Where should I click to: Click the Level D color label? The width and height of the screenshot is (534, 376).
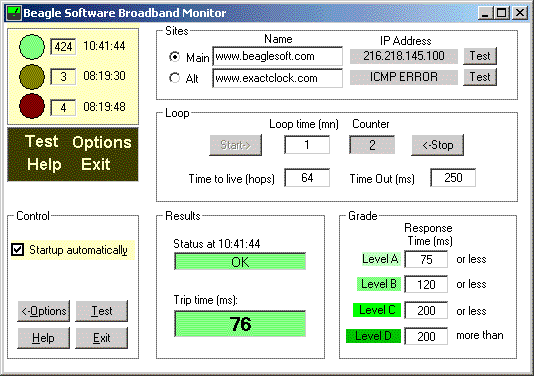click(x=373, y=336)
